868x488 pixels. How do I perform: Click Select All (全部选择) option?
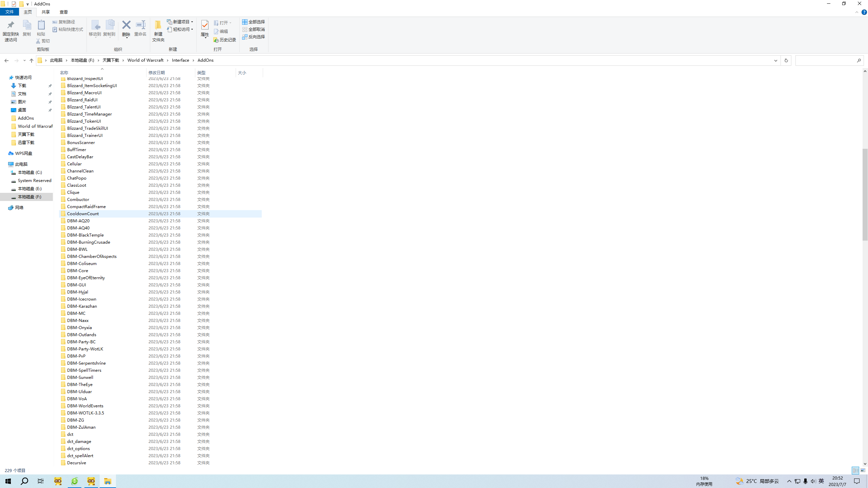click(253, 22)
